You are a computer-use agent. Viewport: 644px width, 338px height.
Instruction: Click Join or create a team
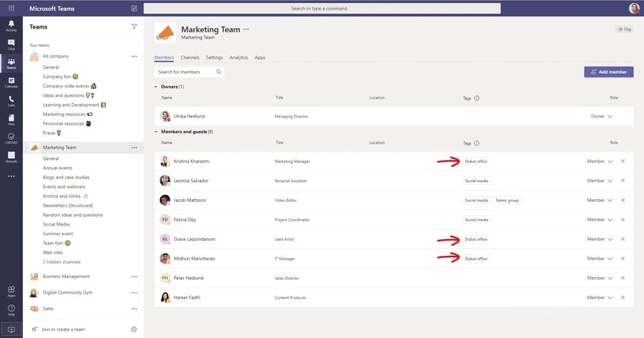pos(63,329)
